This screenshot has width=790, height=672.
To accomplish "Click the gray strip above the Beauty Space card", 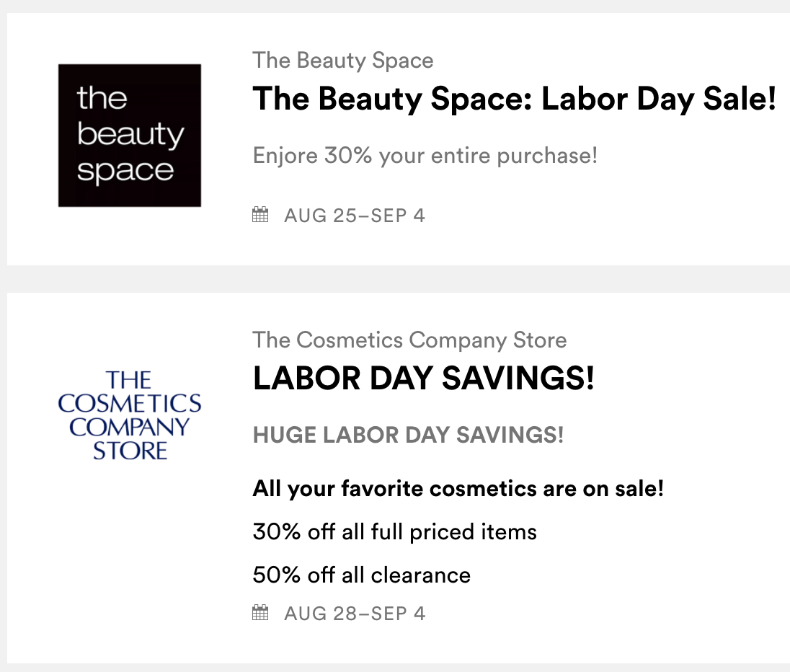I will (395, 6).
